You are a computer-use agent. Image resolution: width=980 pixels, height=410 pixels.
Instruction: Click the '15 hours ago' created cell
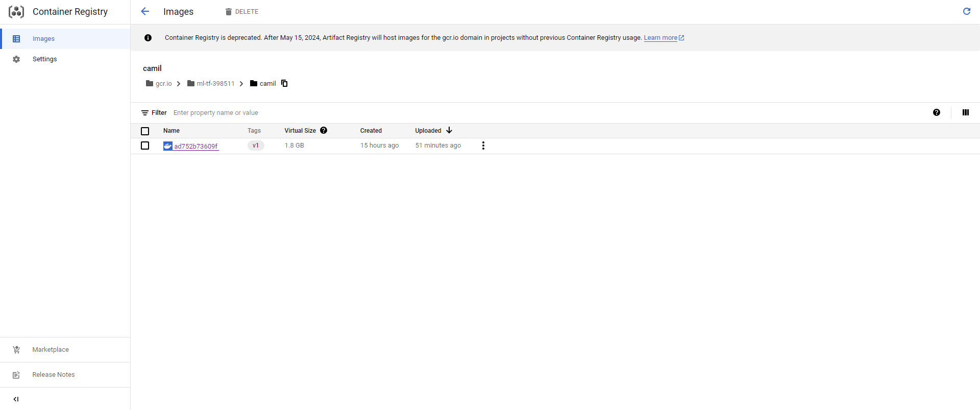(x=380, y=146)
